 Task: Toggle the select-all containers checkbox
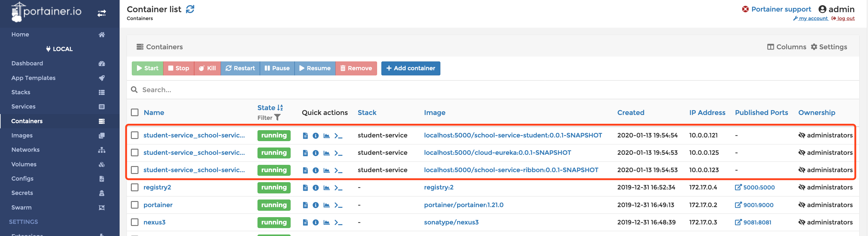click(135, 113)
